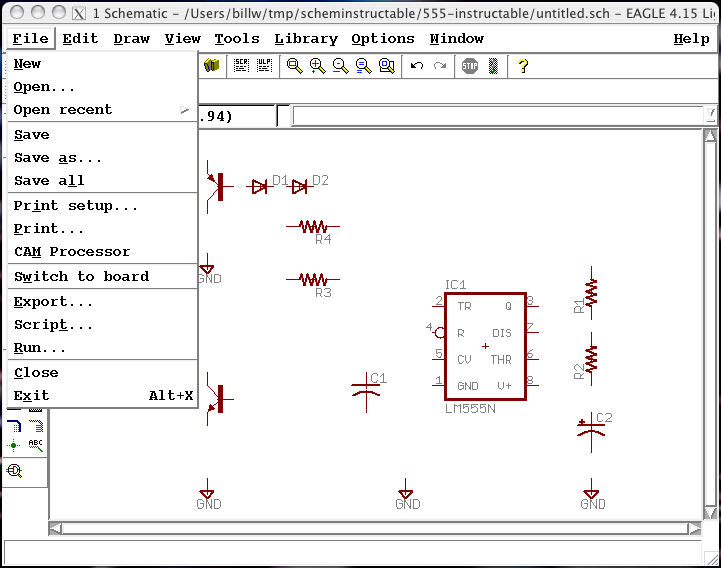Open the Options menu
Viewport: 721px width, 568px height.
[x=383, y=39]
